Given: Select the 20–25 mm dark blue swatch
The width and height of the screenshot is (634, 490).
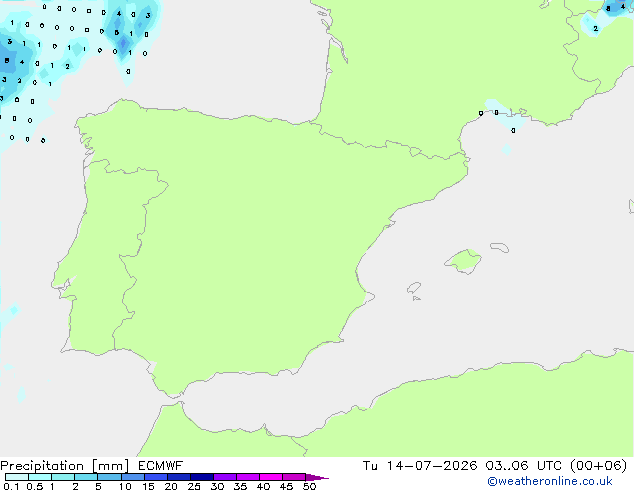Looking at the screenshot, I should click(179, 477).
